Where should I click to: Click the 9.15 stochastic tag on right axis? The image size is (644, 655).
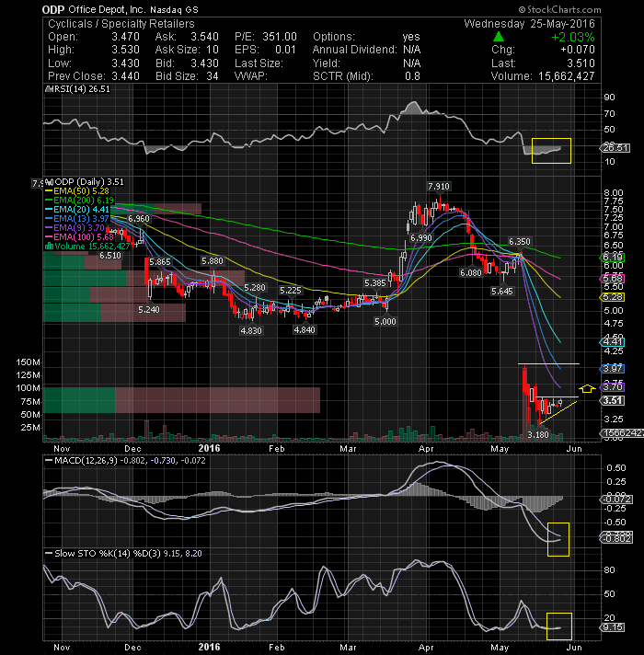613,627
